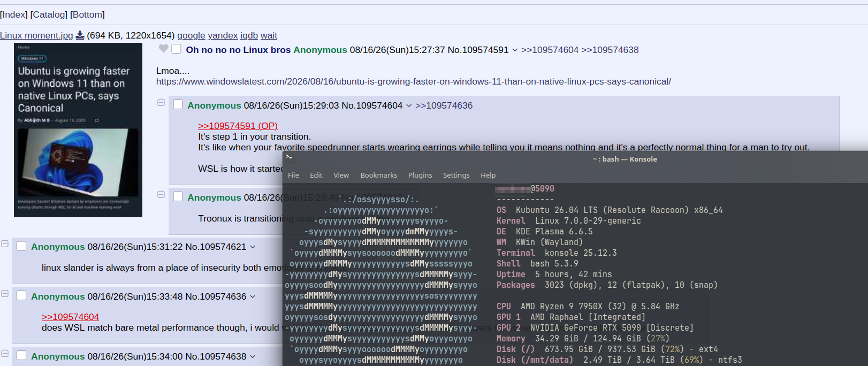This screenshot has height=366, width=868.
Task: Collapse post 109574638 with the minus box
Action: pos(5,353)
